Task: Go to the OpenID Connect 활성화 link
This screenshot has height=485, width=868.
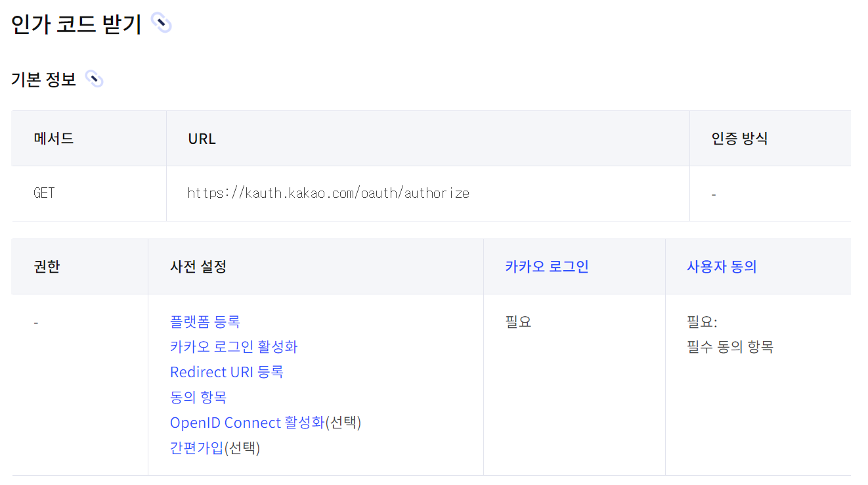Action: 248,423
